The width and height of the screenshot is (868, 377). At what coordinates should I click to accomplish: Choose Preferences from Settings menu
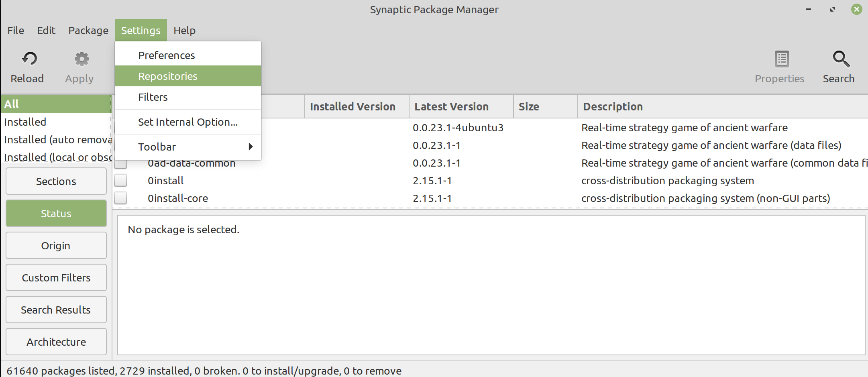click(x=188, y=55)
